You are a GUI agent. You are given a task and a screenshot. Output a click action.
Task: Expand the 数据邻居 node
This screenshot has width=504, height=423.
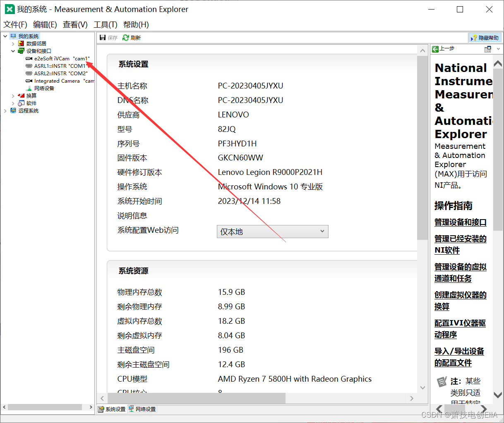click(13, 44)
